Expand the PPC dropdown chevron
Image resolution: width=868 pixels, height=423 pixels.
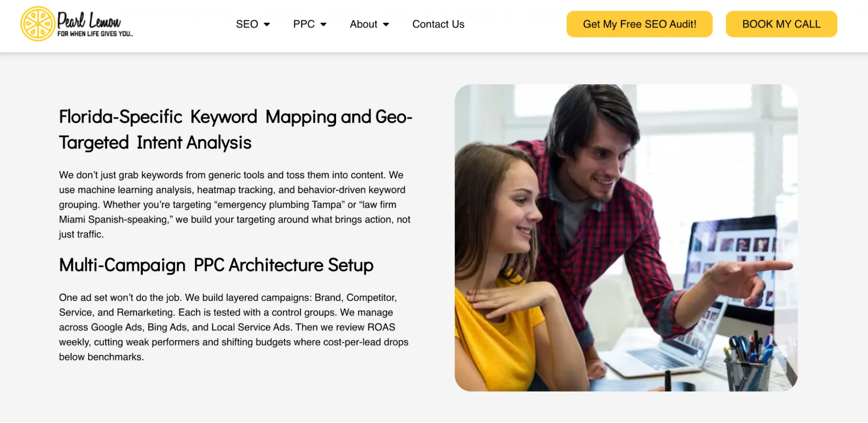coord(324,25)
